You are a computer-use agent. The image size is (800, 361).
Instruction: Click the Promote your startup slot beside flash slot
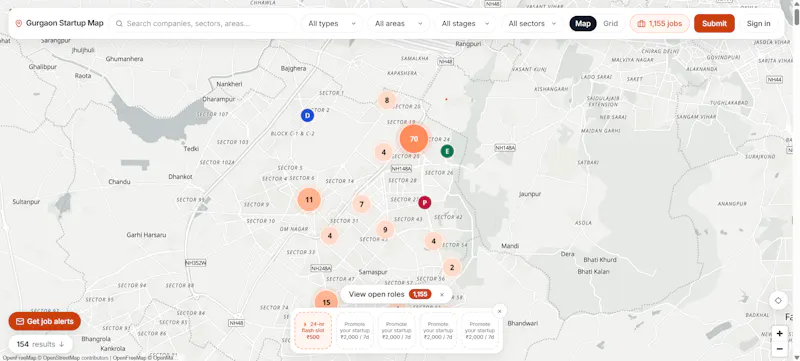tap(355, 331)
